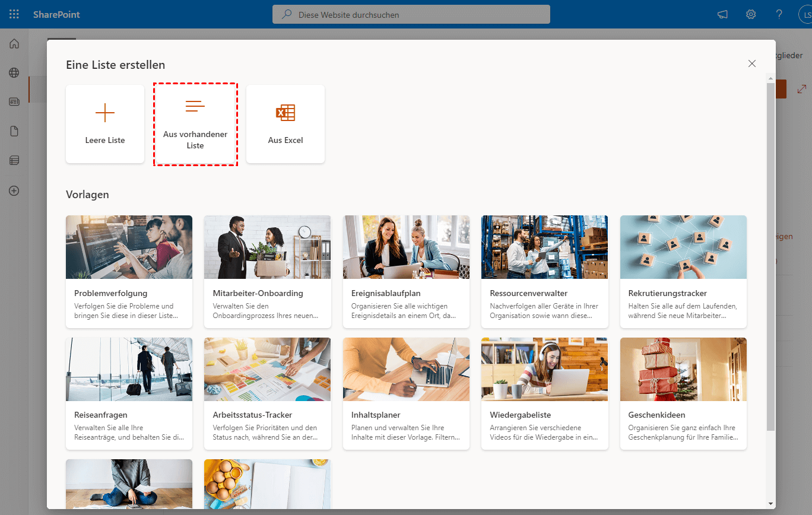The height and width of the screenshot is (515, 812).
Task: Click the Ressourcenverwalter description text
Action: 544,311
